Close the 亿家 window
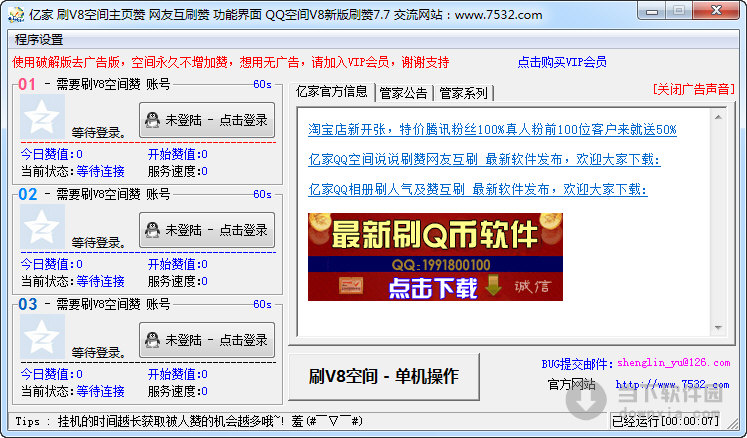This screenshot has height=438, width=747. coord(716,10)
